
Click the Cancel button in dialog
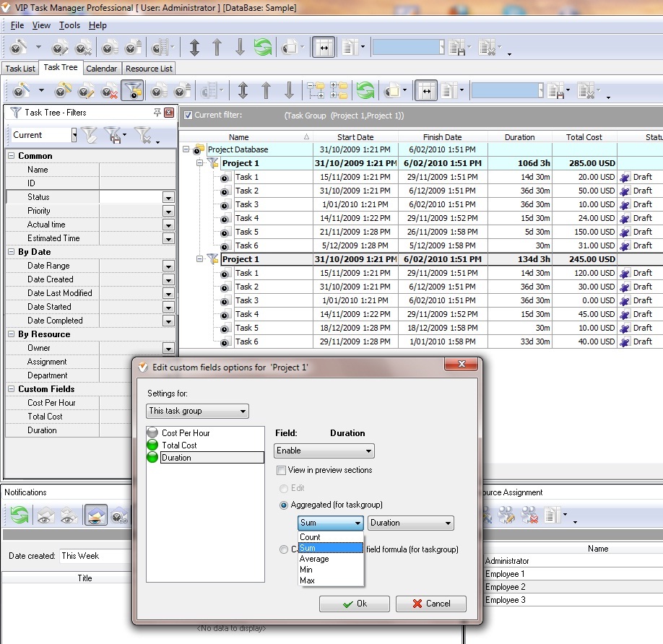point(430,604)
